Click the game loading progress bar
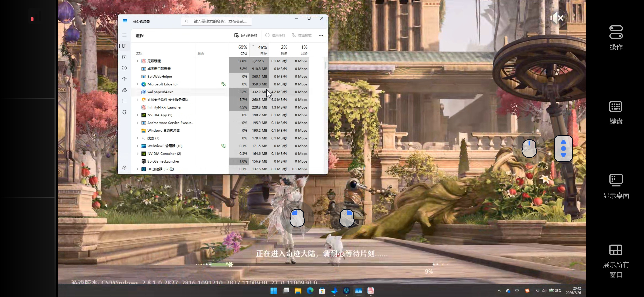This screenshot has height=297, width=644. coord(322,264)
